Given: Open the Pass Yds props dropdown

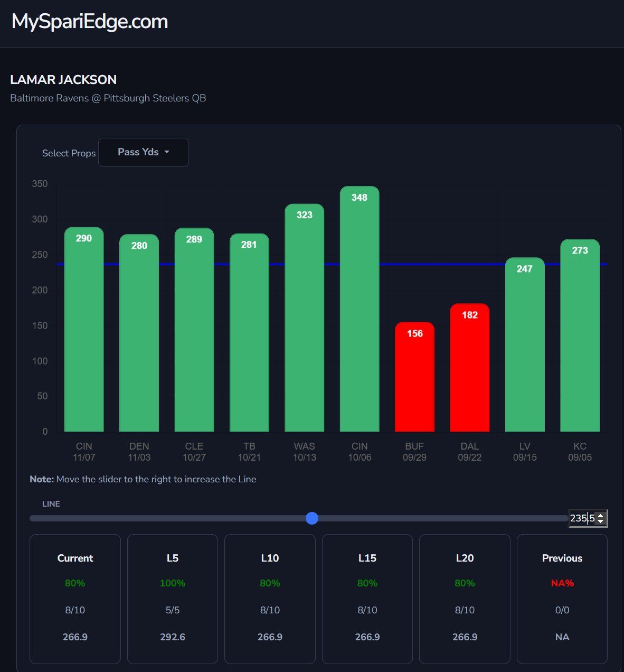Looking at the screenshot, I should coord(144,152).
